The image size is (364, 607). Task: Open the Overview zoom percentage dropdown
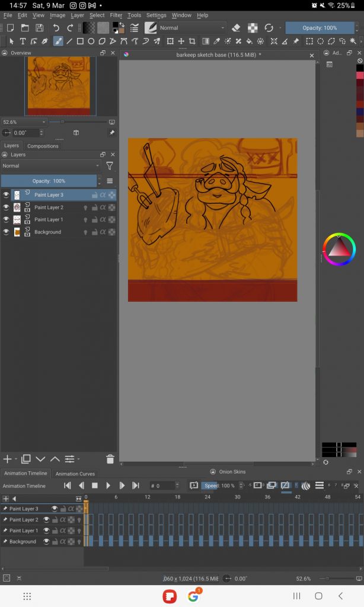coord(24,122)
